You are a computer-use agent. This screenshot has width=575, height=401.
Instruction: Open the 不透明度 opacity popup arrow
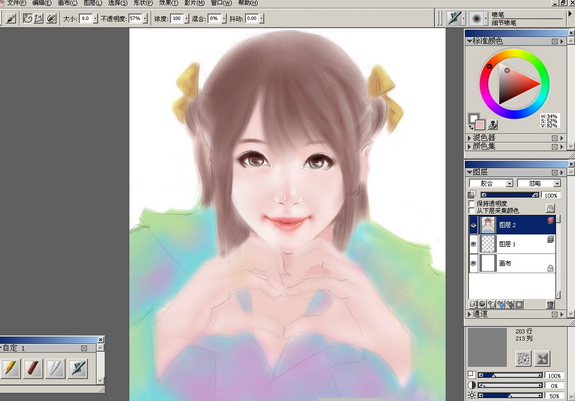coord(145,18)
